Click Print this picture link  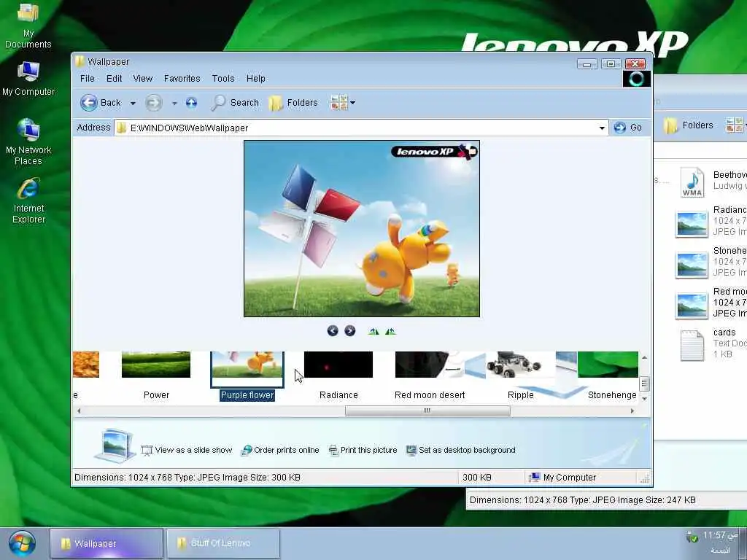pyautogui.click(x=363, y=450)
